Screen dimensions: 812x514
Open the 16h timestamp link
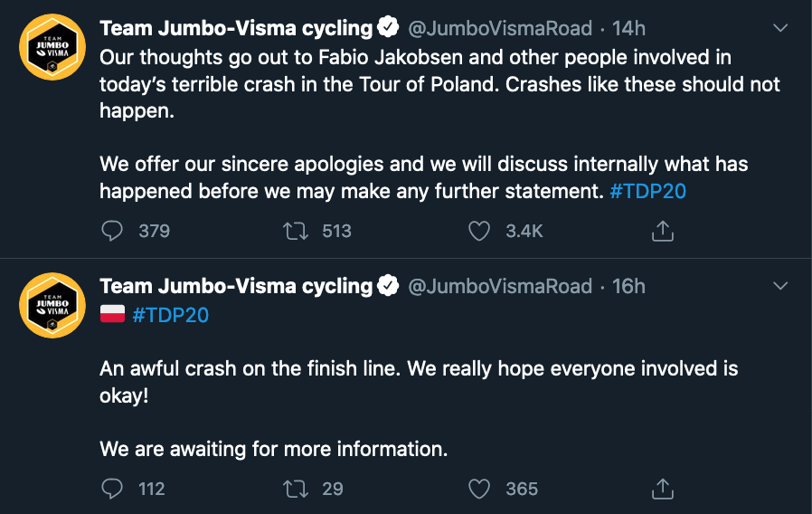[628, 287]
